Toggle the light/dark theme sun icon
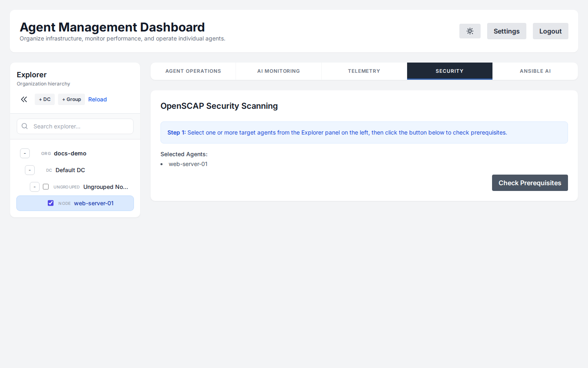The width and height of the screenshot is (588, 368). [x=470, y=31]
